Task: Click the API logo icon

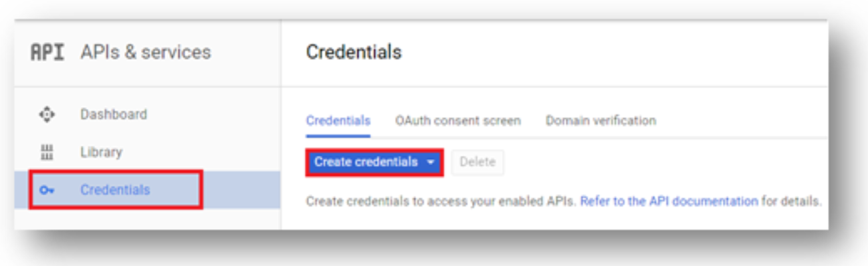Action: coord(47,52)
